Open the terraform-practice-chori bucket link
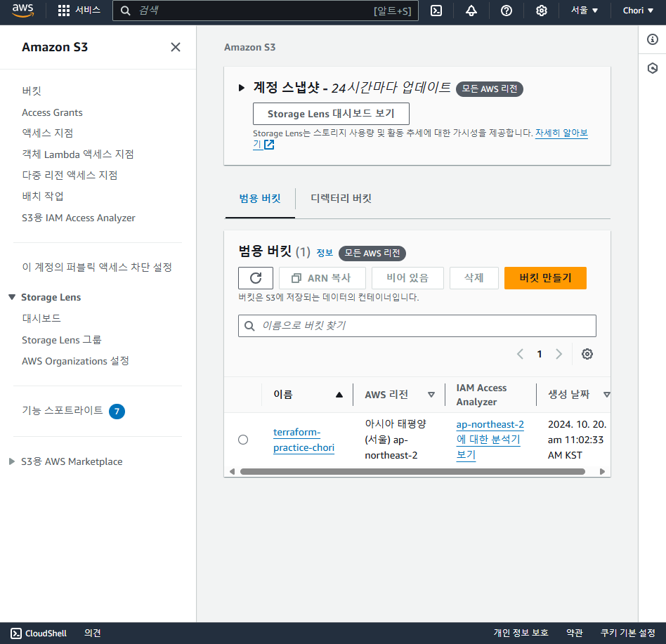This screenshot has height=644, width=666. pos(303,440)
